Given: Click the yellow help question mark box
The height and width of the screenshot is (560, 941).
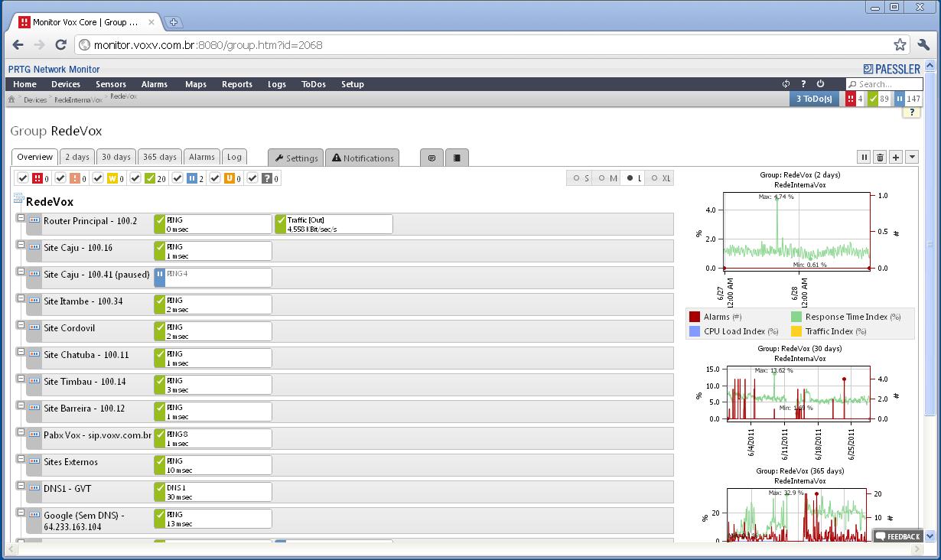Looking at the screenshot, I should click(911, 112).
